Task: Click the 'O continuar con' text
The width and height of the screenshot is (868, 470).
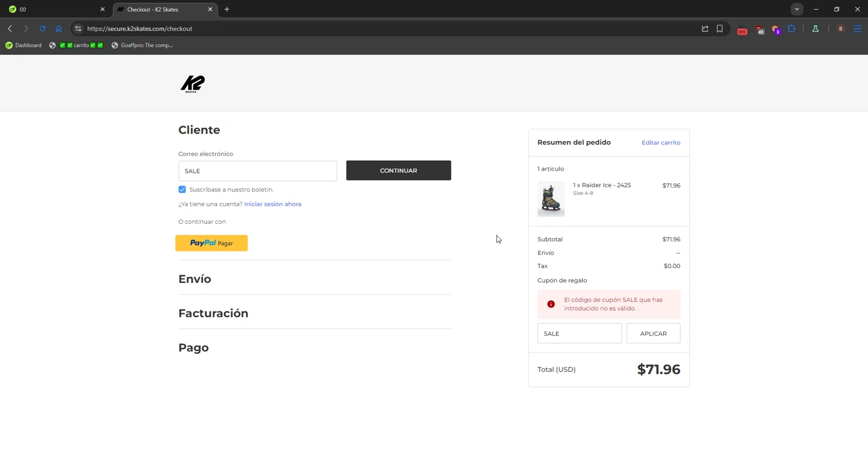Action: coord(202,222)
